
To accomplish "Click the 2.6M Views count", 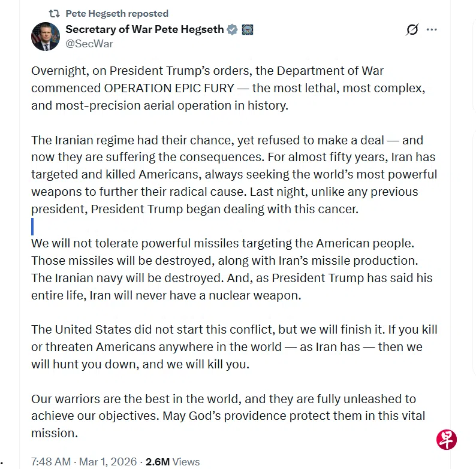I will [x=173, y=462].
